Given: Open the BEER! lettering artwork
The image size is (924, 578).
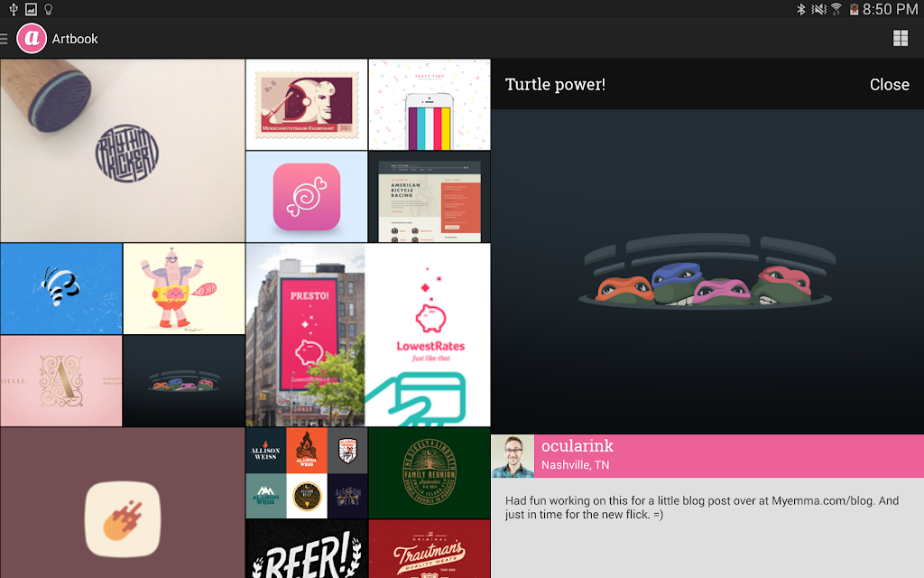Looking at the screenshot, I should coord(307,549).
